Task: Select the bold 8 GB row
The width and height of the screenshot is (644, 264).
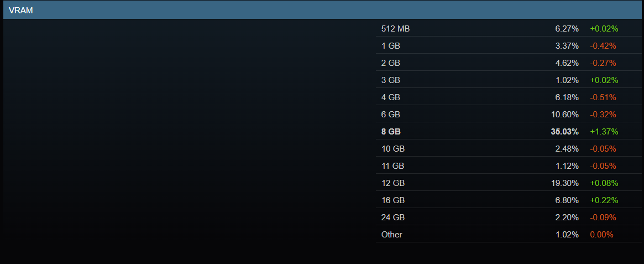Action: point(508,132)
